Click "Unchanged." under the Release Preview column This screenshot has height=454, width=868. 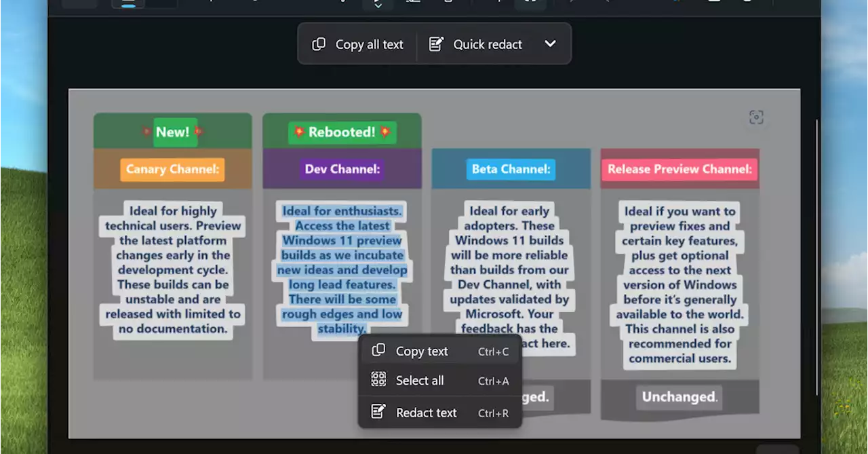pyautogui.click(x=679, y=397)
